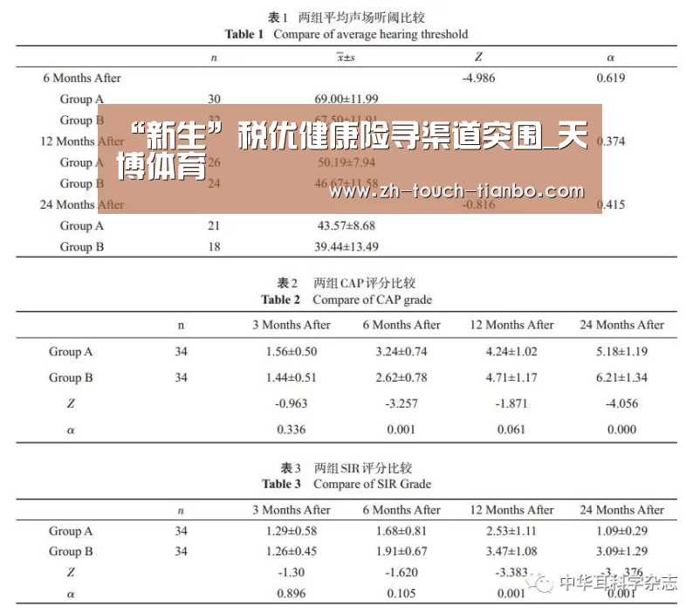The height and width of the screenshot is (613, 700).
Task: Select the α value '0.374'
Action: pos(611,141)
